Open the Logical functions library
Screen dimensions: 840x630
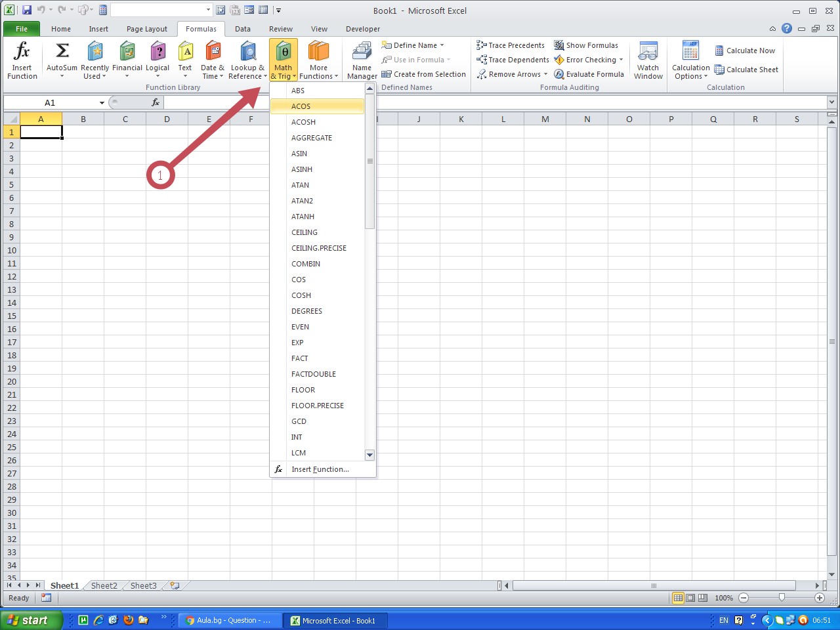tap(157, 52)
